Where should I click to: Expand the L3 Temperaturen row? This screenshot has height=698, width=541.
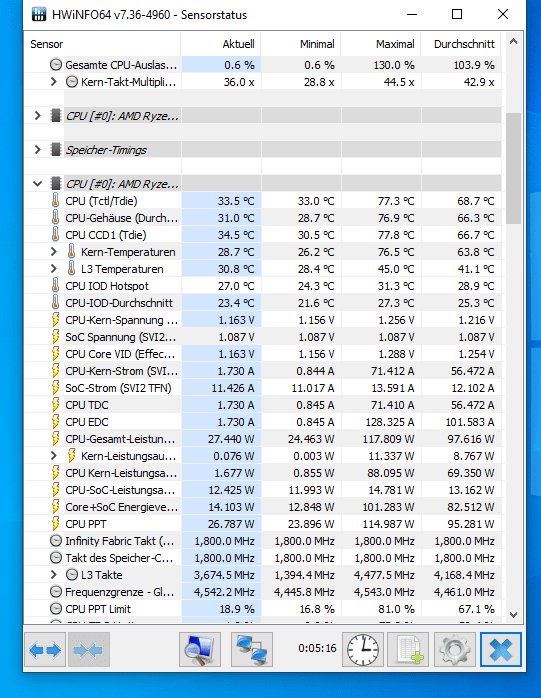tap(53, 269)
